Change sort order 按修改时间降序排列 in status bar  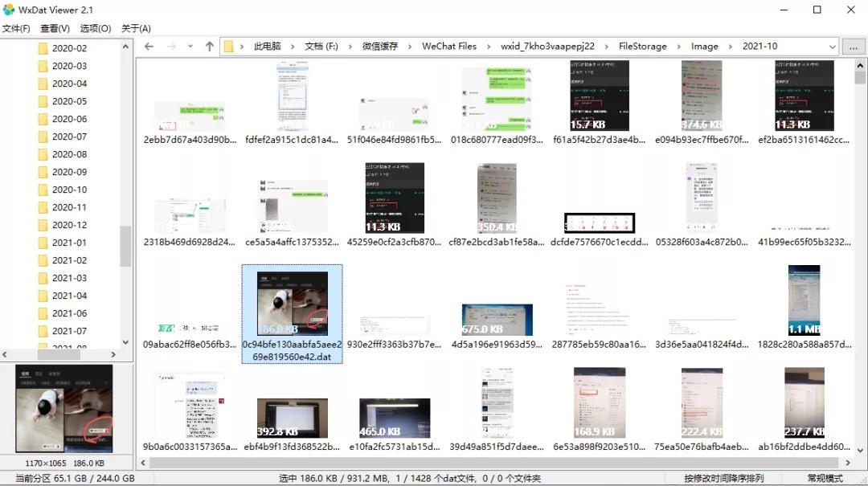coord(723,479)
